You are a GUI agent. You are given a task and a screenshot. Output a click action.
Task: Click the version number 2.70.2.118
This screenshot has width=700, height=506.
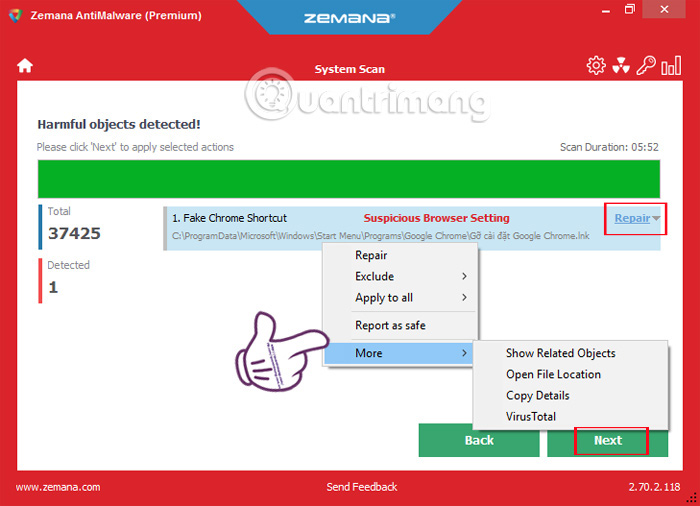654,487
